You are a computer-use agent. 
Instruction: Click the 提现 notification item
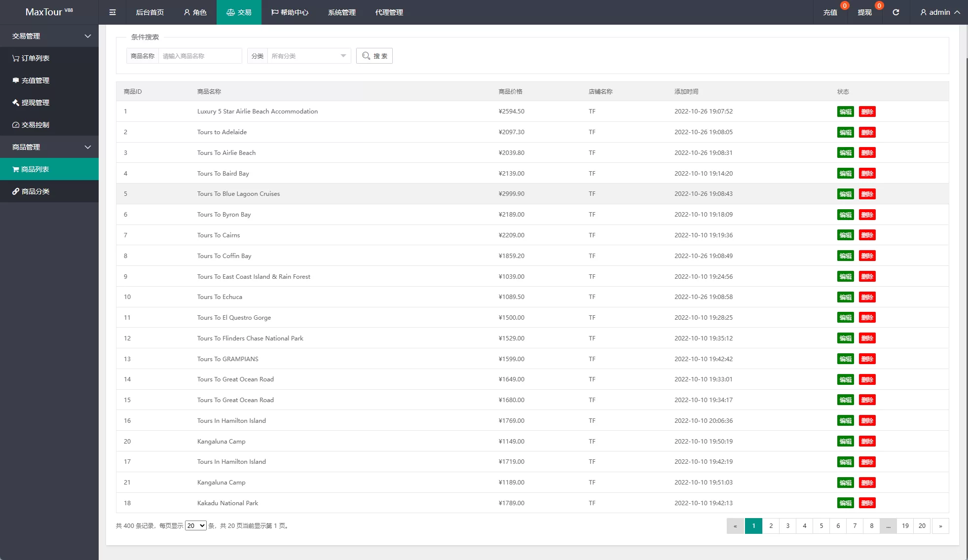point(864,12)
